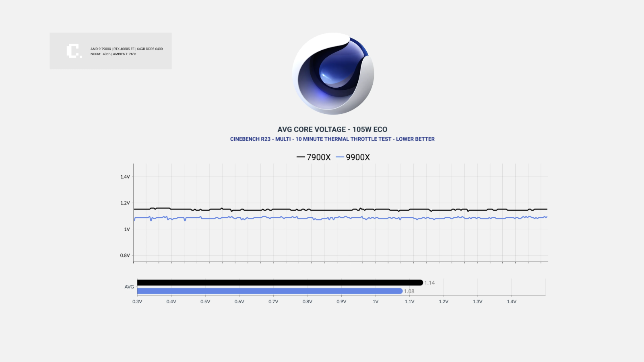Click the 0.3V bar chart axis label
Screen dimensions: 644x362
[137, 302]
